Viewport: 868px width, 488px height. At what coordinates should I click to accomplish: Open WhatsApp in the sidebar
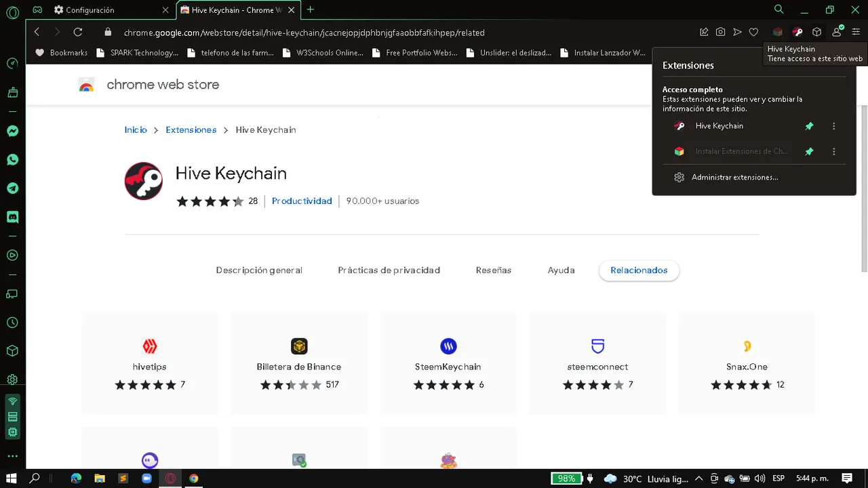tap(12, 160)
